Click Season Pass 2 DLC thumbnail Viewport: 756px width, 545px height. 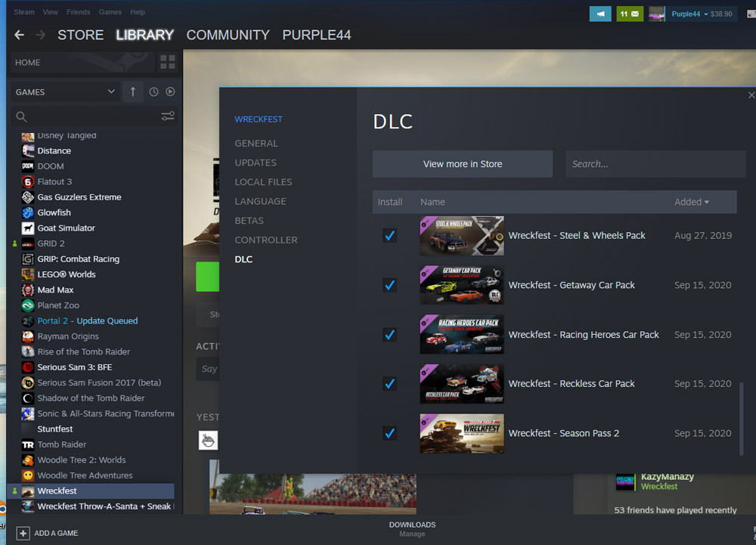click(x=462, y=433)
